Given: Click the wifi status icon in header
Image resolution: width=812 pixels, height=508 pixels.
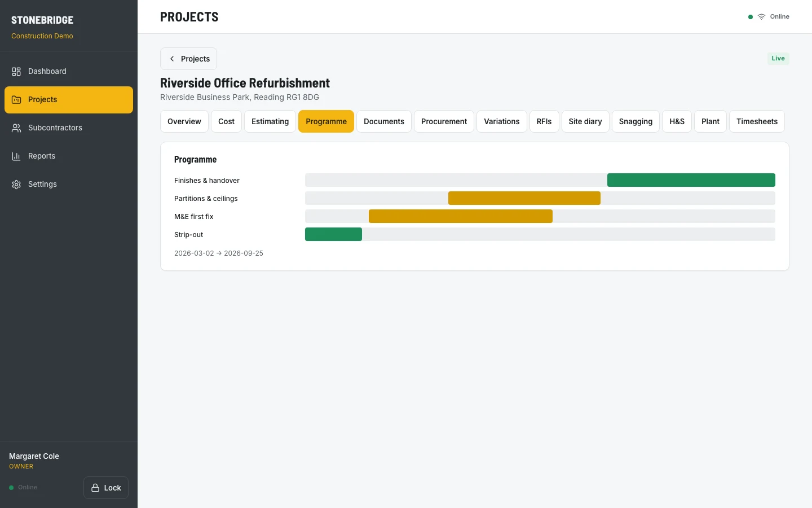Looking at the screenshot, I should coord(761,17).
